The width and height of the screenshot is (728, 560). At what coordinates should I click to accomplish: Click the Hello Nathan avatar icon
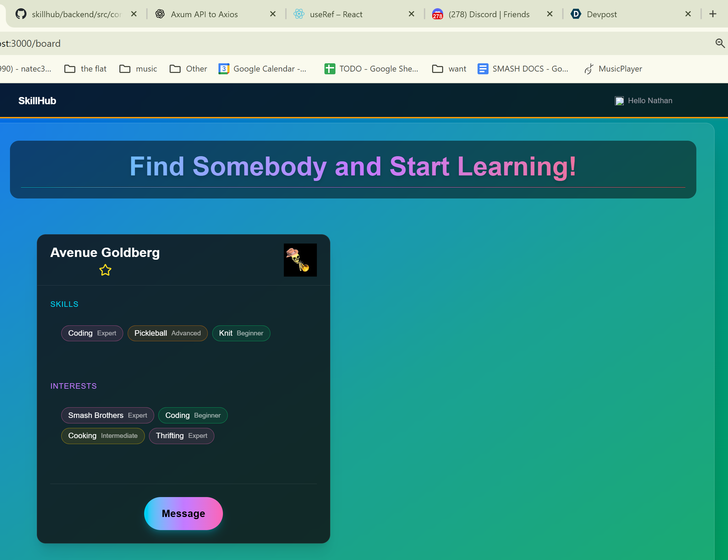coord(619,101)
